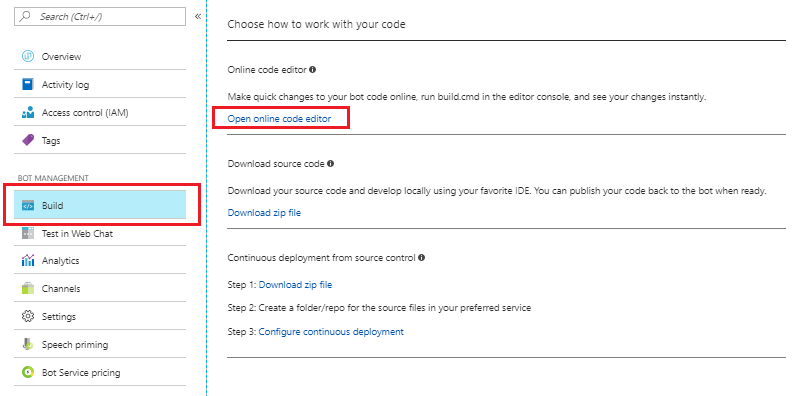Click the Settings gear icon
This screenshot has width=795, height=396.
(27, 316)
